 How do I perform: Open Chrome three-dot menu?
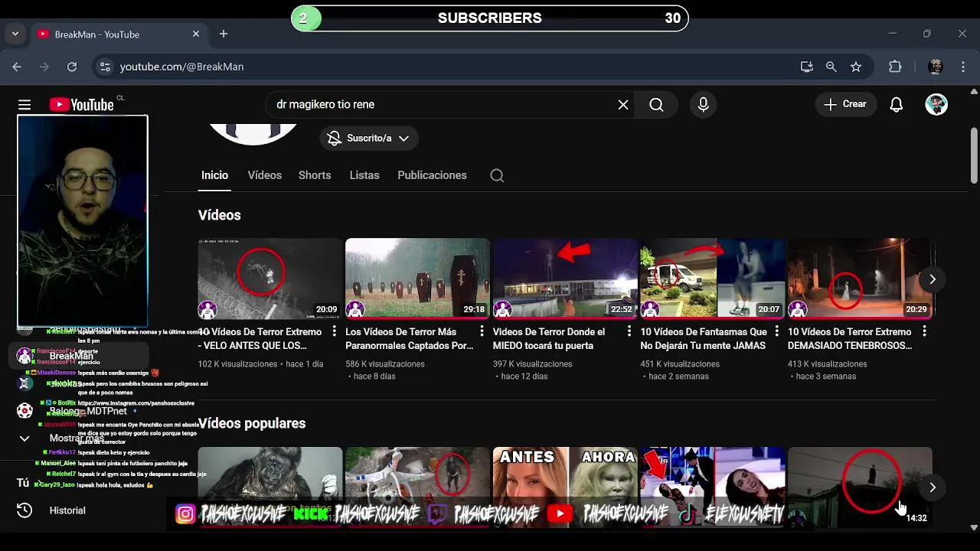[x=963, y=67]
